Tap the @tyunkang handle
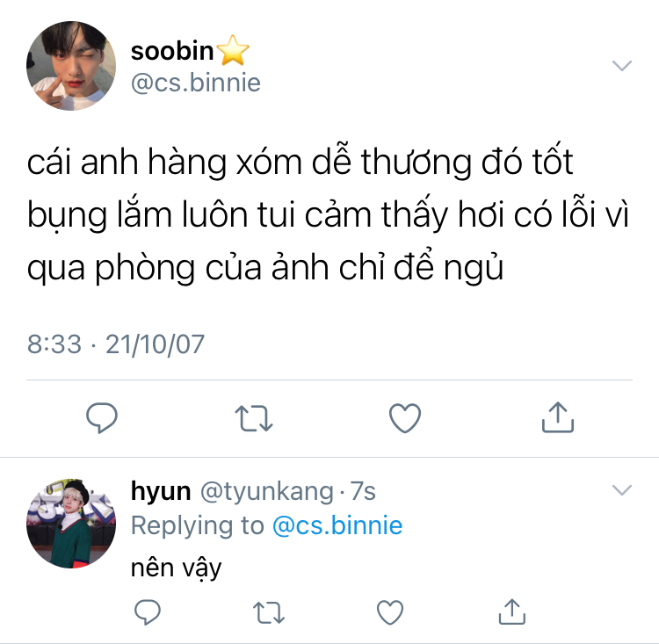 click(267, 491)
